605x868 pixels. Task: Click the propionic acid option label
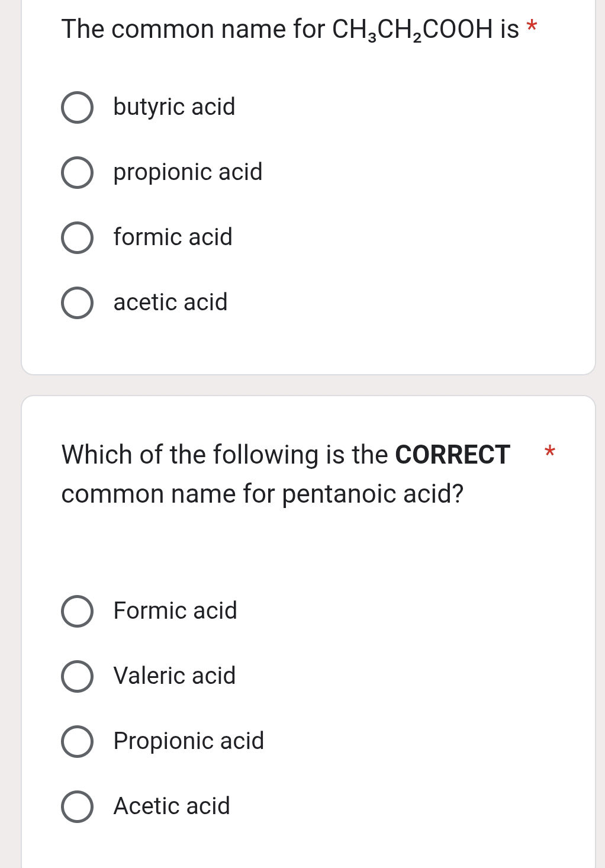187,173
